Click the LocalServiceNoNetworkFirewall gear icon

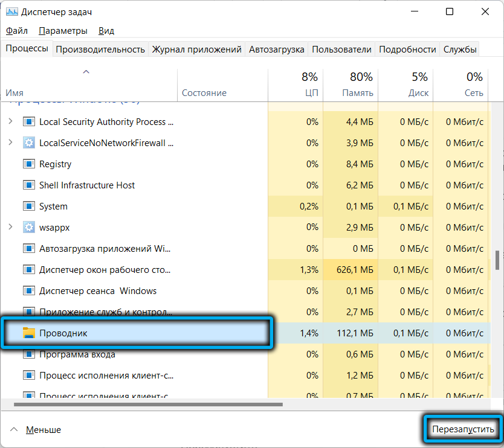29,142
